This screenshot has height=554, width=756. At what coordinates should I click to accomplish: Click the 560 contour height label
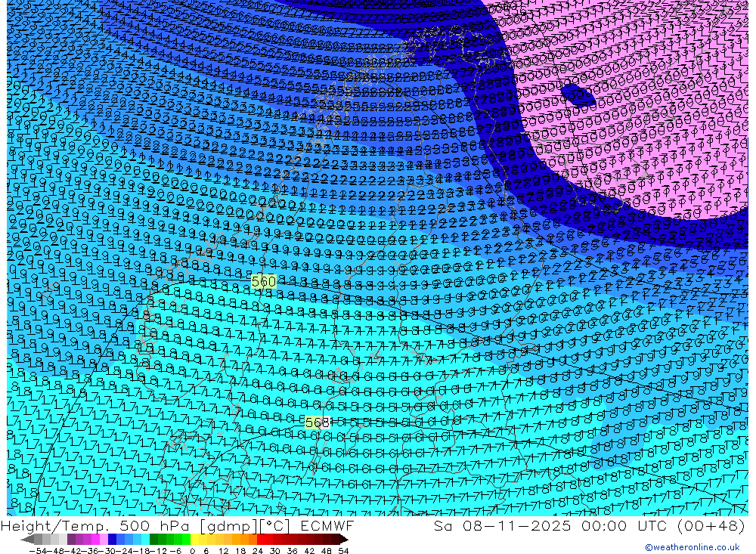[263, 281]
